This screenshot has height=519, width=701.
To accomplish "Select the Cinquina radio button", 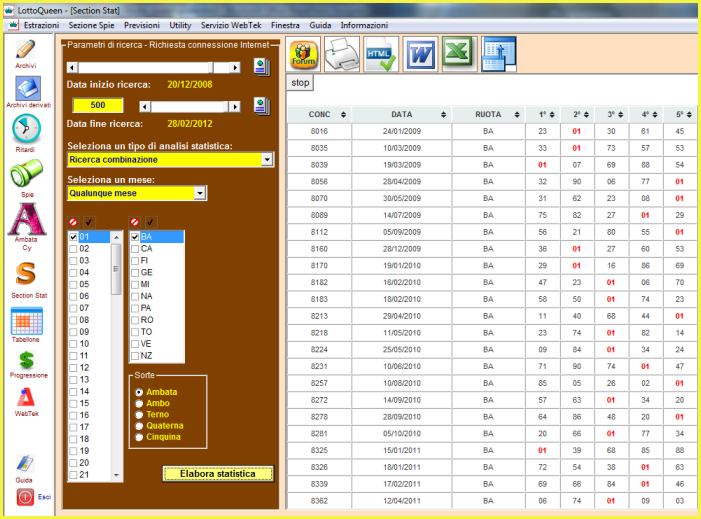I will pyautogui.click(x=139, y=437).
